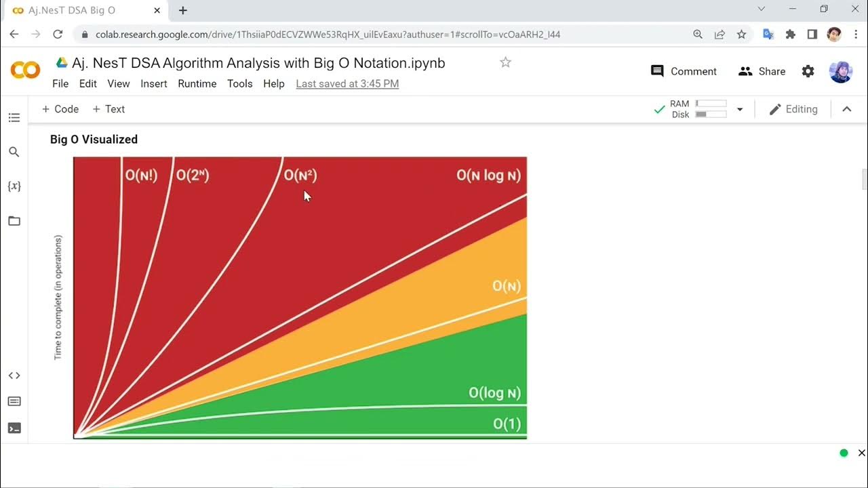This screenshot has width=868, height=488.
Task: Add a new code cell
Action: (x=60, y=109)
